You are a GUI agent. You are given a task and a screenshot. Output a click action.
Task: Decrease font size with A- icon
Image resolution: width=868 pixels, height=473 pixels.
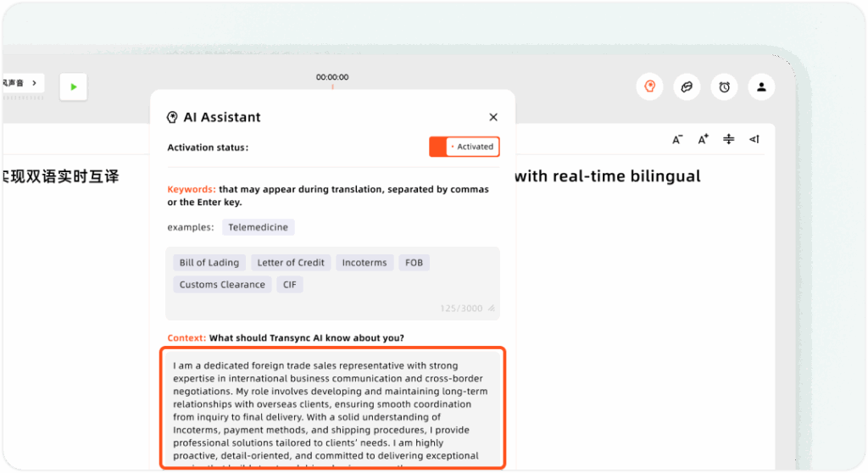pos(677,140)
